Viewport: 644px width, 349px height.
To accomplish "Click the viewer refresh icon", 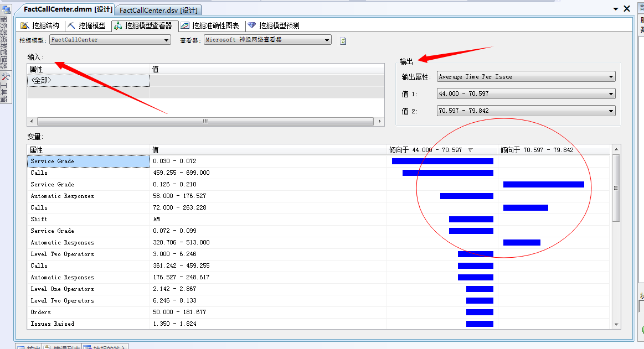I will click(x=343, y=40).
